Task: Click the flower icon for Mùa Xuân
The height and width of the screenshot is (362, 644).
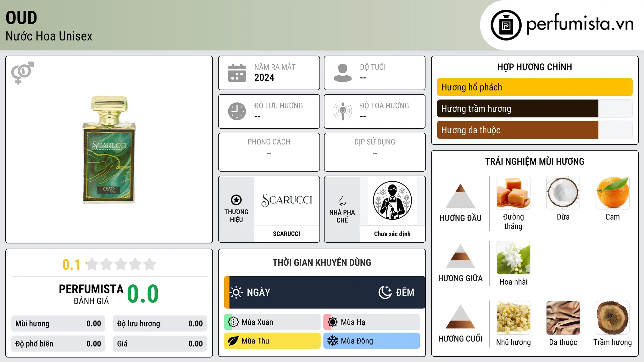Action: click(233, 322)
